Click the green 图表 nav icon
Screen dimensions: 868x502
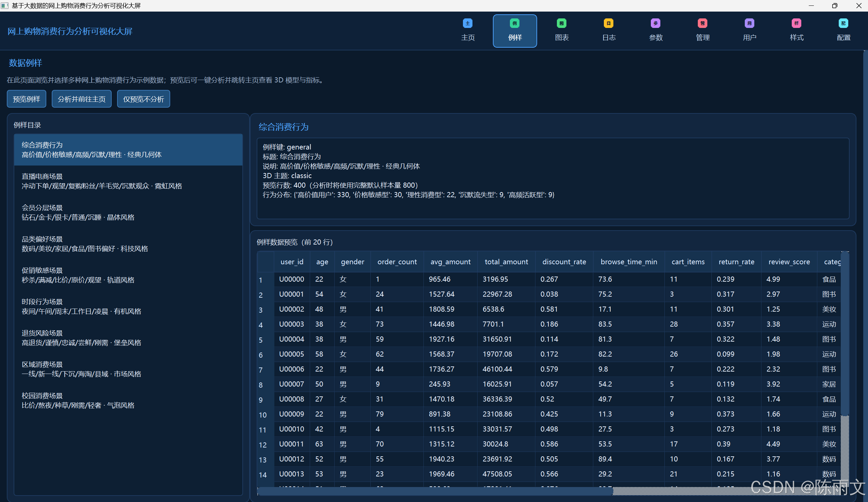click(561, 23)
